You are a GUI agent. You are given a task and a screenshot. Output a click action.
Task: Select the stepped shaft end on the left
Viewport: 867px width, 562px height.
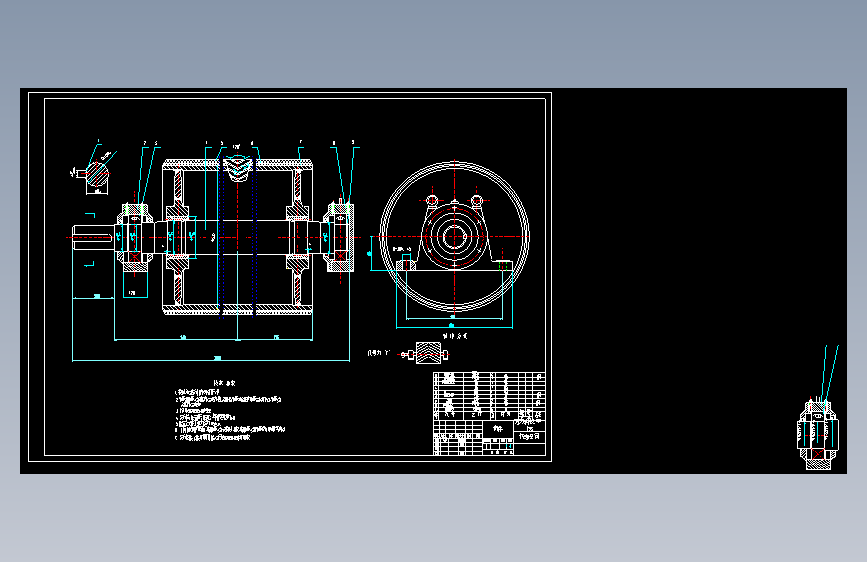[x=93, y=237]
